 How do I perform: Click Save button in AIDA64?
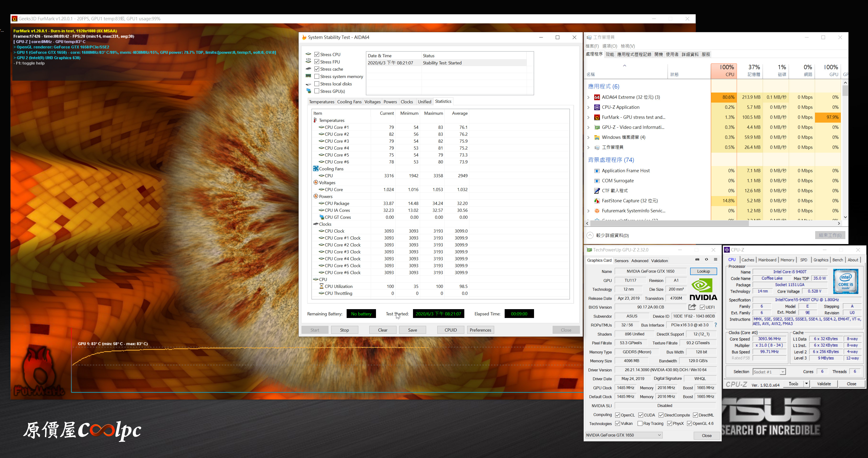click(x=413, y=330)
